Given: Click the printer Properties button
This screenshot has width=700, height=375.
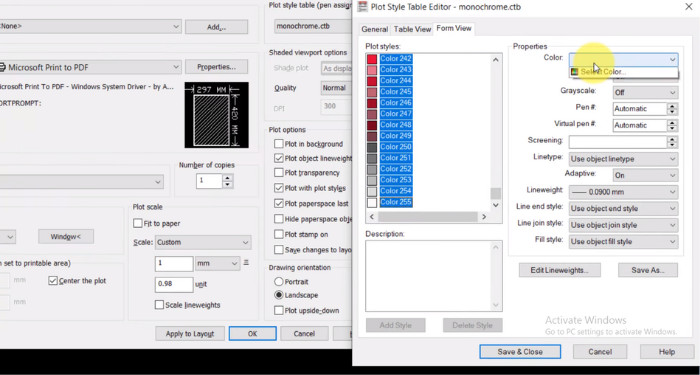Looking at the screenshot, I should coord(217,67).
